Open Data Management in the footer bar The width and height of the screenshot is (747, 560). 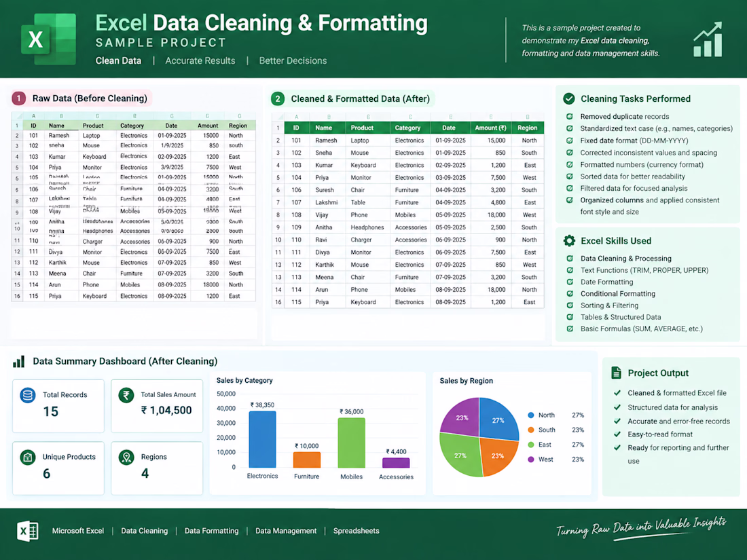coord(286,531)
